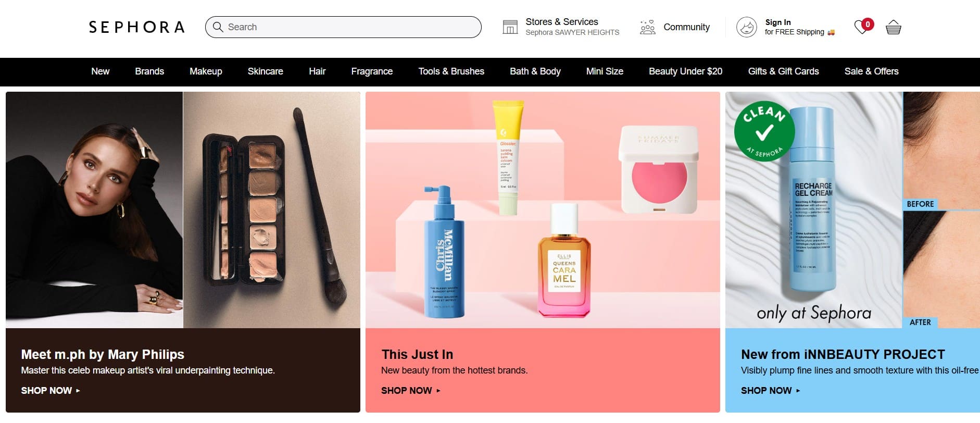Click Sign In for free shipping

(799, 27)
